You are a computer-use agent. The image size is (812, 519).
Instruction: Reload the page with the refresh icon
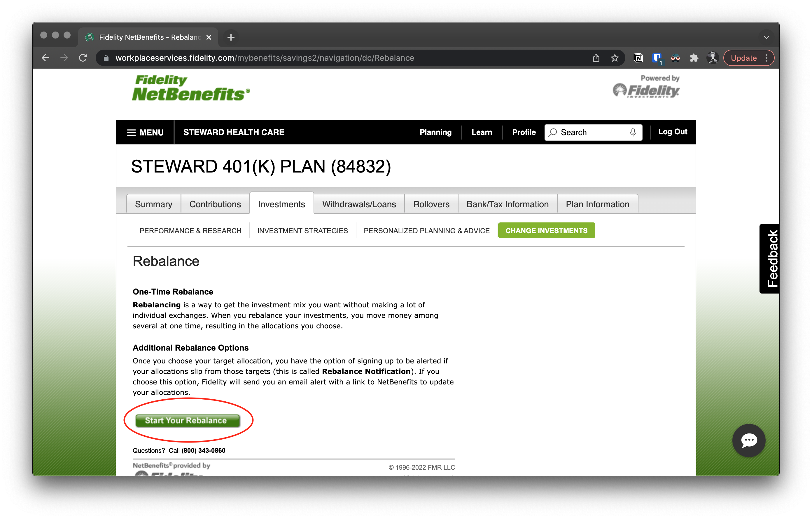click(x=83, y=58)
